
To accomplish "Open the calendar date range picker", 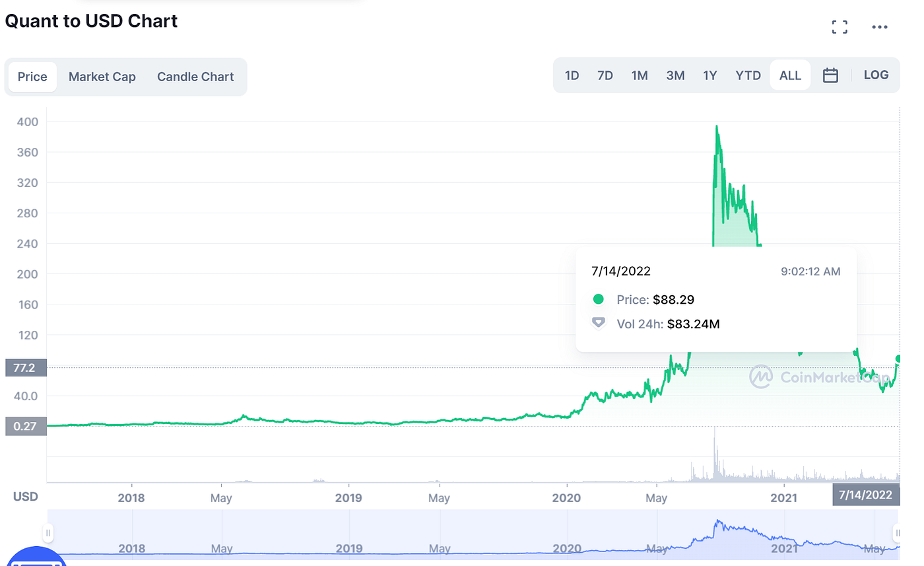I will (830, 75).
